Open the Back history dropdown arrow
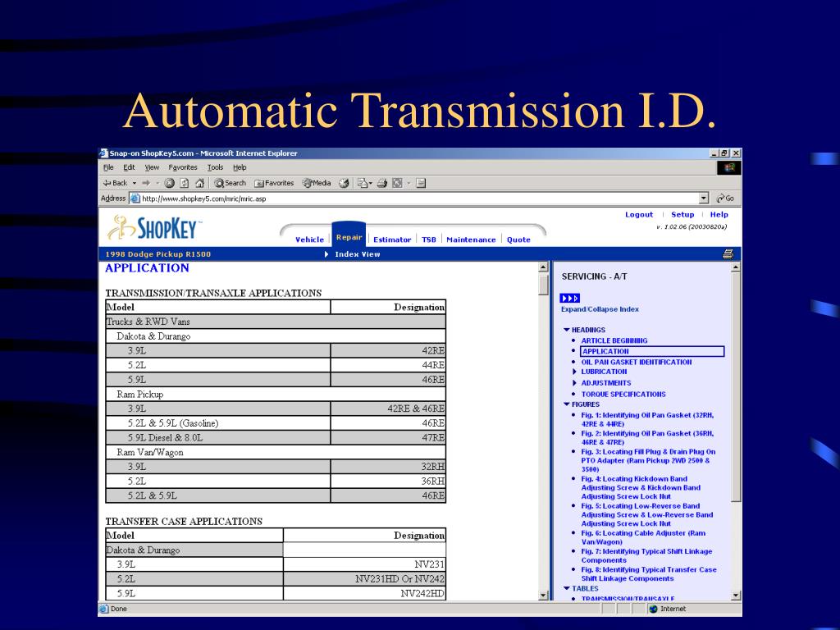840x630 pixels. (135, 183)
